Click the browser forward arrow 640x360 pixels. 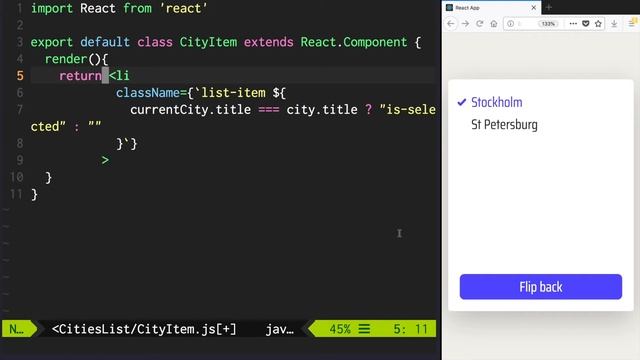click(465, 24)
